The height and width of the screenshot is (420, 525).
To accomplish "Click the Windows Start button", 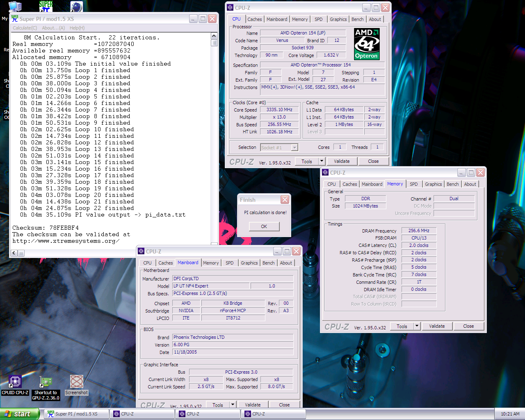I will (20, 414).
